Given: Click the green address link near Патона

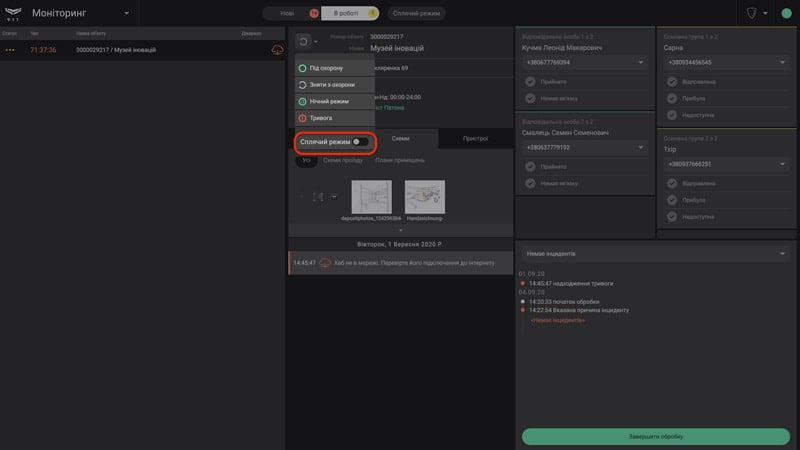Looking at the screenshot, I should click(x=389, y=108).
